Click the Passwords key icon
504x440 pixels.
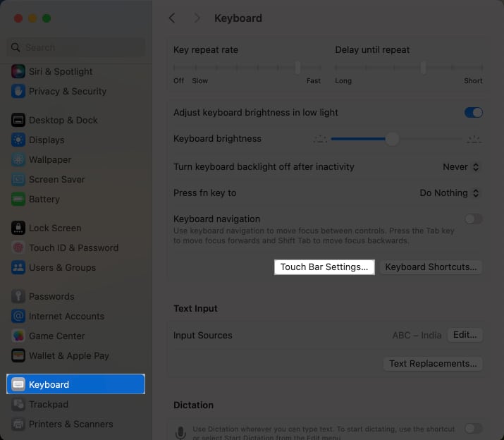coord(18,297)
